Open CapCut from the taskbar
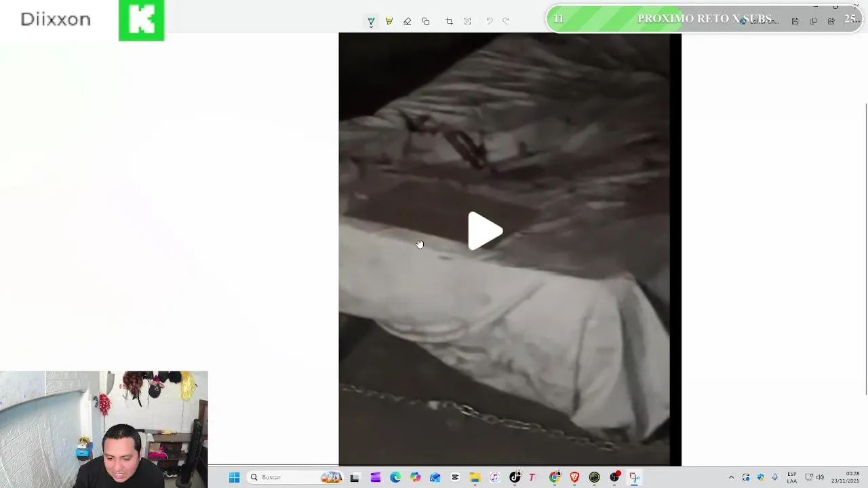 point(455,477)
